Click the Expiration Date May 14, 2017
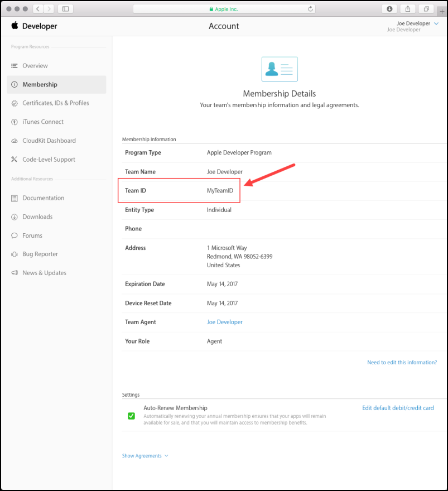 (x=222, y=284)
